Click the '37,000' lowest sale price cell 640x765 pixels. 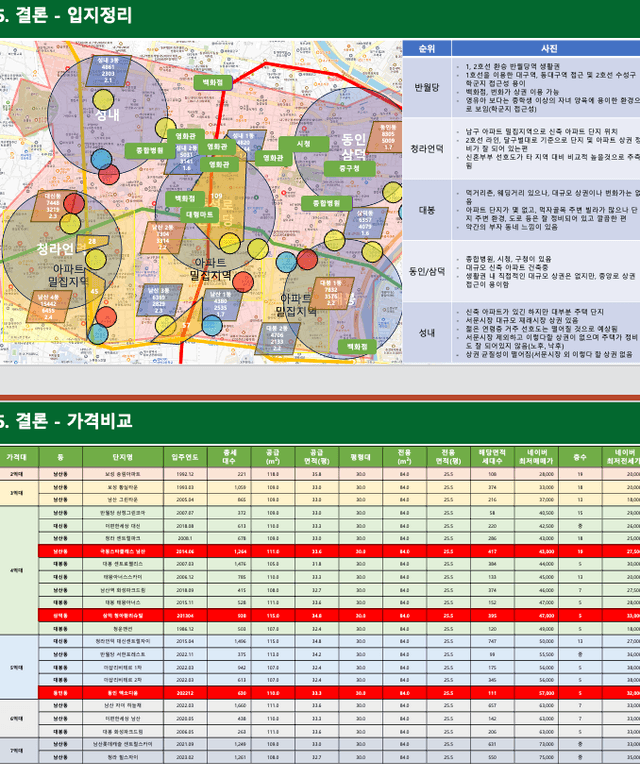pyautogui.click(x=536, y=500)
